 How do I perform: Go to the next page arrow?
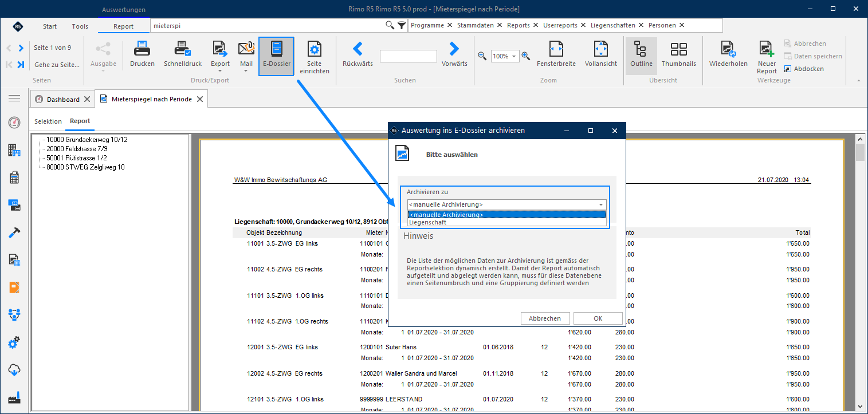pos(21,48)
